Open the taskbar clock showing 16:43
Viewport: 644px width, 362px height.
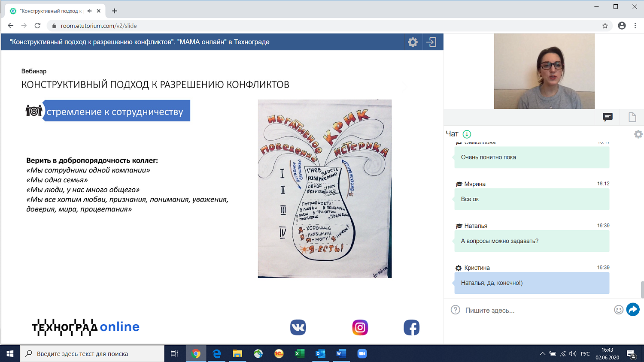(x=607, y=354)
